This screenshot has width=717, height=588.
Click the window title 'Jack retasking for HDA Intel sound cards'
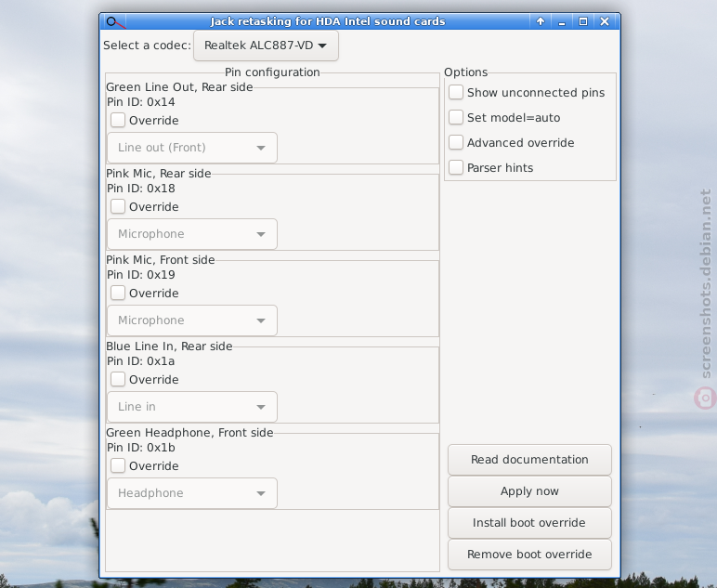coord(328,21)
